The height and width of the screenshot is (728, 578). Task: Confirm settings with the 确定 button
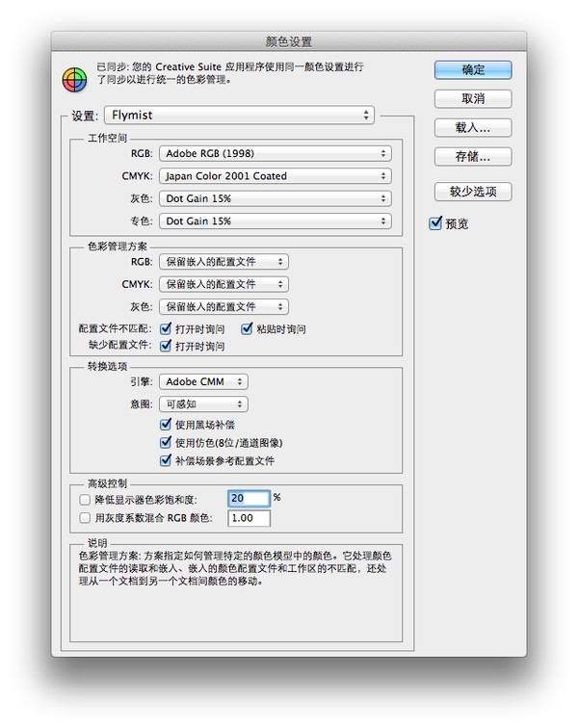click(473, 70)
